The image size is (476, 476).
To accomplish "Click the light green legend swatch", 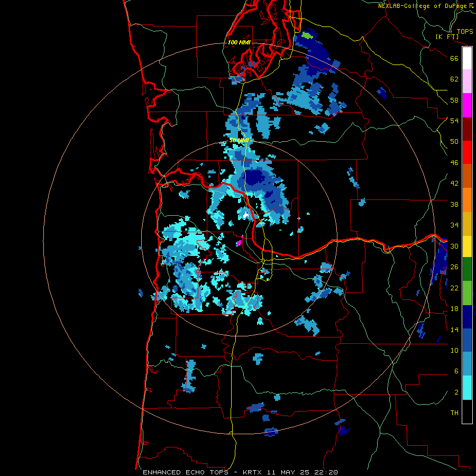I will point(467,293).
